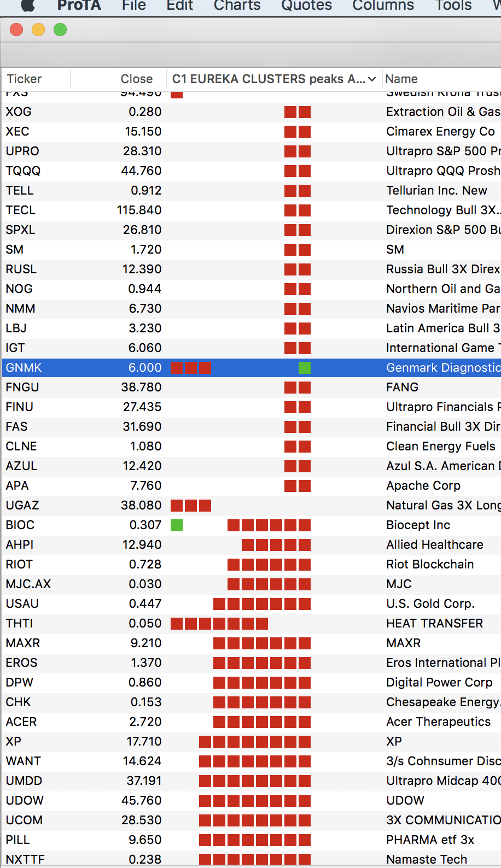Select the SM ticker cell
Screen dimensions: 501x868
click(x=14, y=249)
